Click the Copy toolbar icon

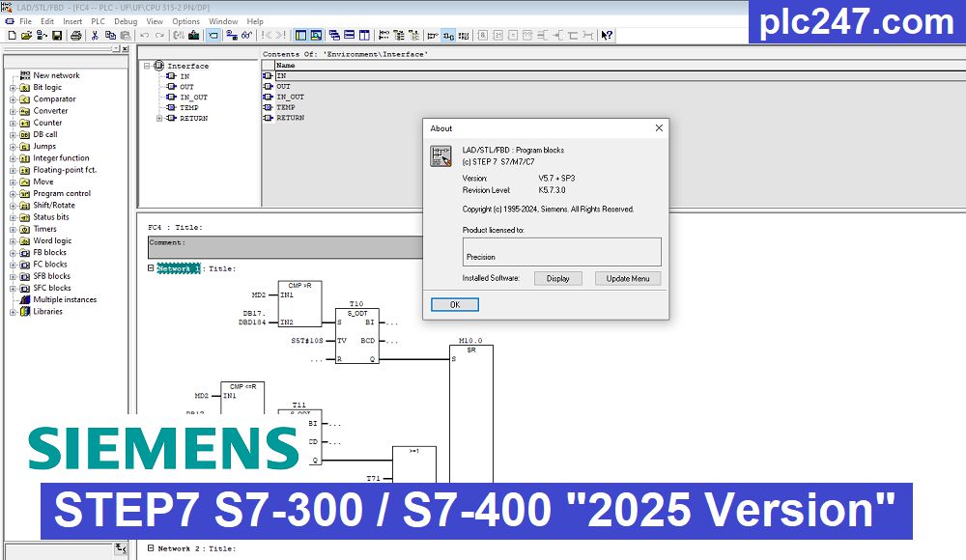tap(110, 36)
